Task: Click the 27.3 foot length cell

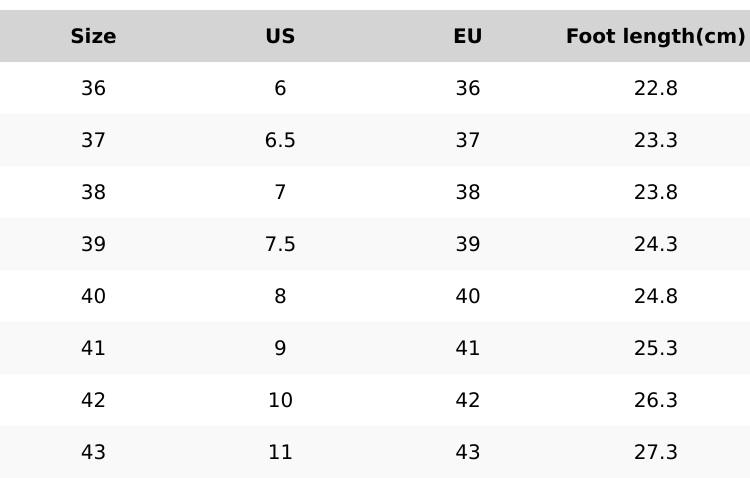Action: 655,453
